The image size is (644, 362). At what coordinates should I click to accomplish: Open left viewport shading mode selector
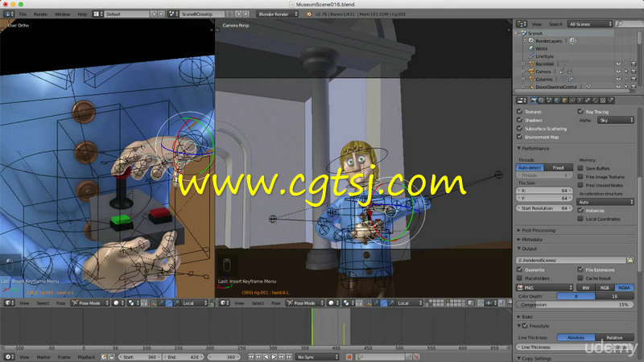(x=118, y=303)
